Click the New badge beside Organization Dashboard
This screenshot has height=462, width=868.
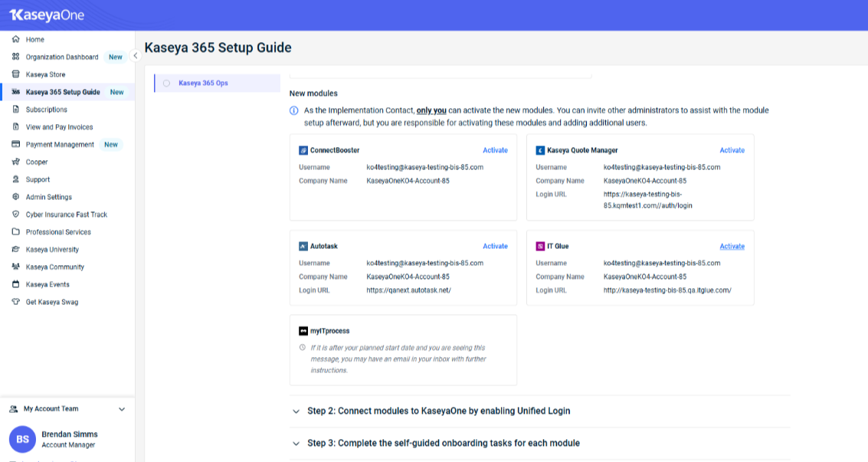click(x=115, y=57)
